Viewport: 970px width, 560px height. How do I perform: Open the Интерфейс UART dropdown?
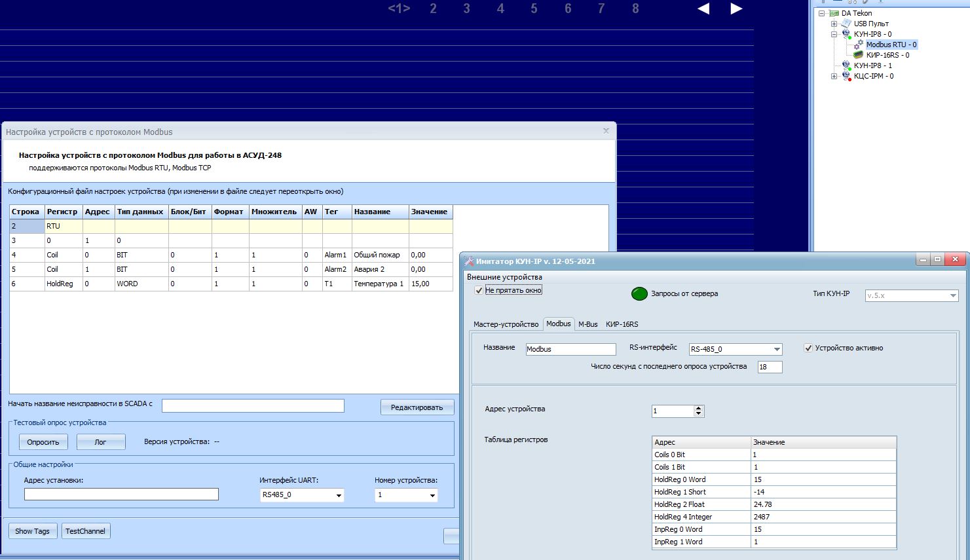(x=339, y=495)
